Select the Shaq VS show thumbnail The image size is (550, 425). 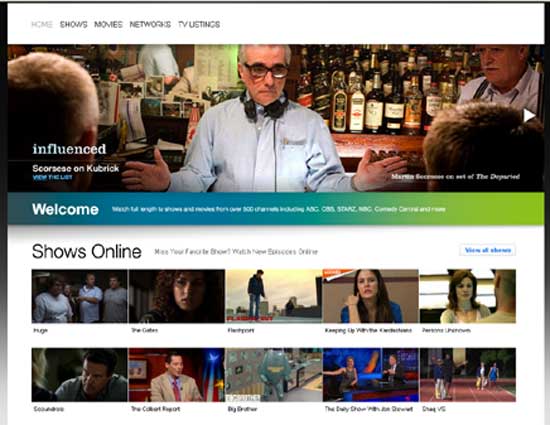(x=468, y=375)
